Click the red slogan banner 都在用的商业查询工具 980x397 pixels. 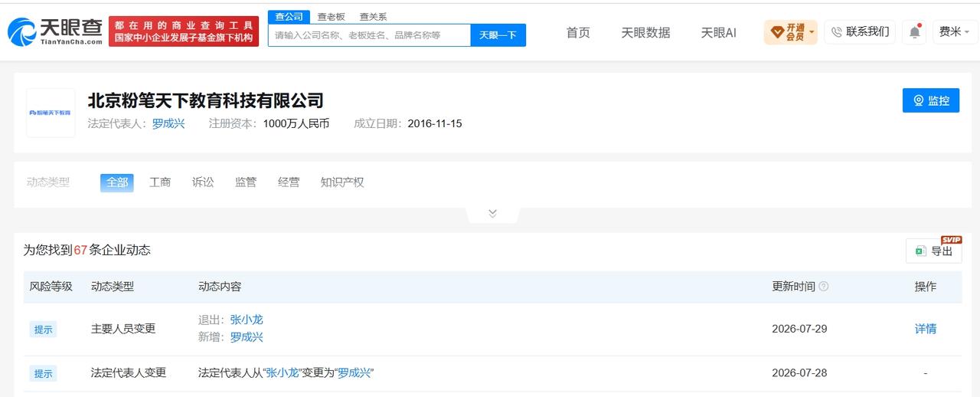click(184, 31)
